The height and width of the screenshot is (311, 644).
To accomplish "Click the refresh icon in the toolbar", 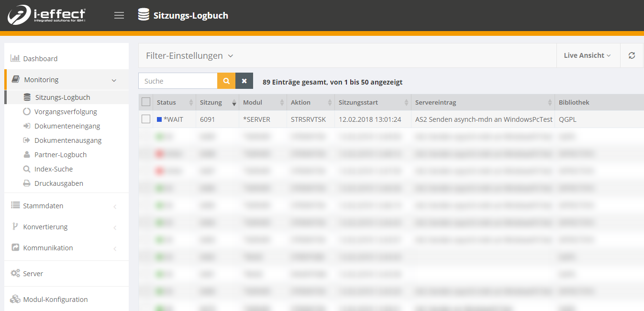I will (x=632, y=55).
